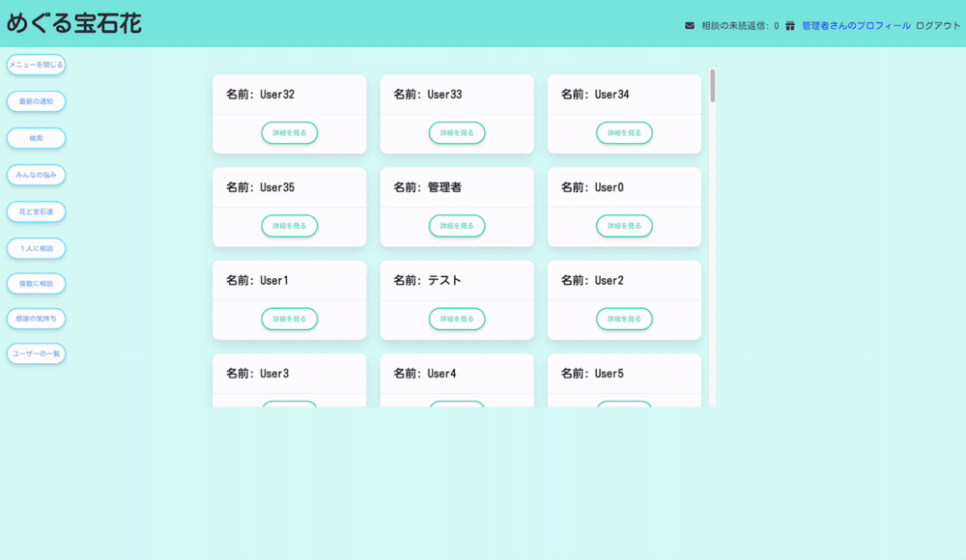966x560 pixels.
Task: View details for User35
Action: 290,226
